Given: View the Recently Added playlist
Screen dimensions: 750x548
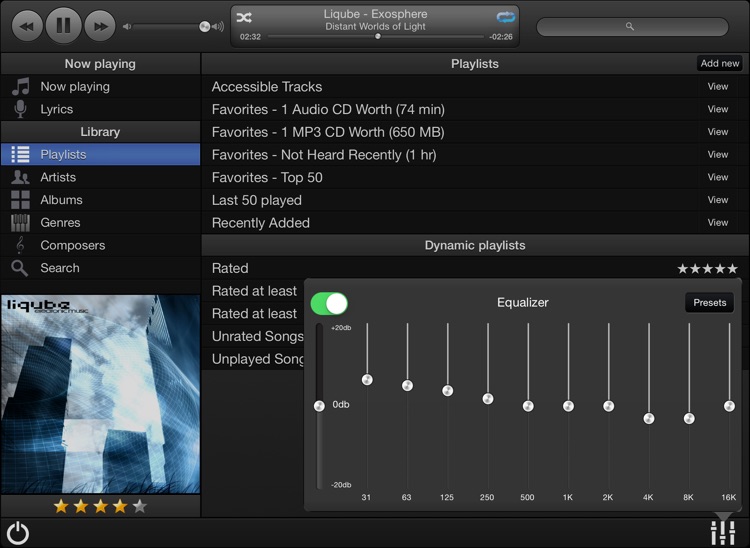Looking at the screenshot, I should pyautogui.click(x=717, y=223).
